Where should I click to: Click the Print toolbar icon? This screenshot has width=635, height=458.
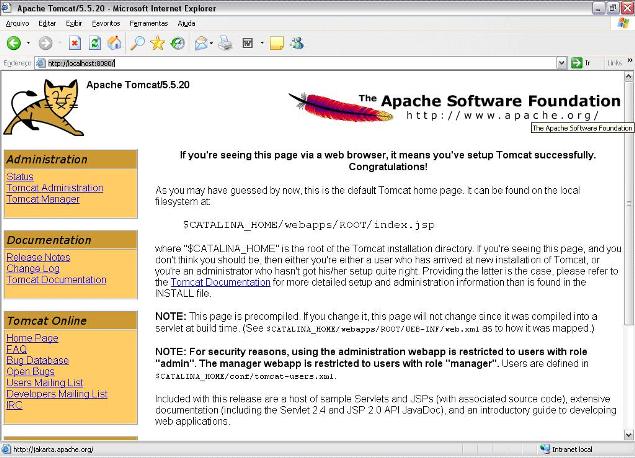click(x=225, y=43)
